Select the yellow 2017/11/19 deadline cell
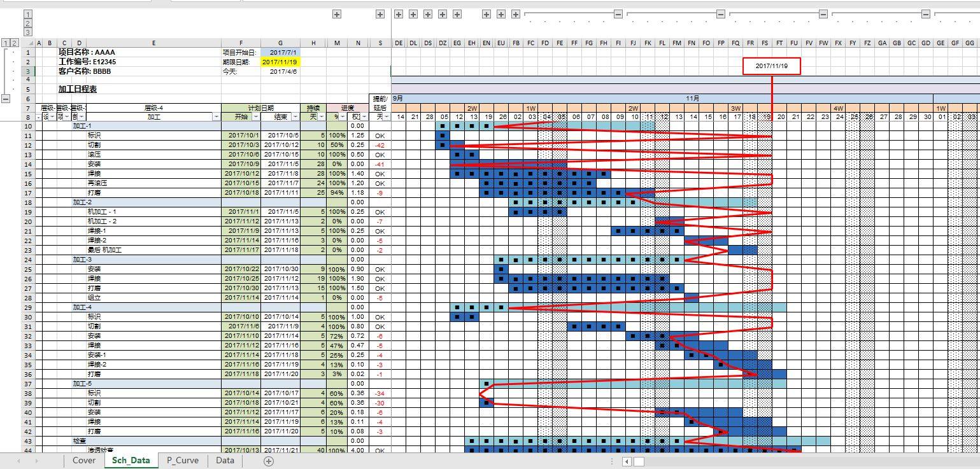This screenshot has height=469, width=980. click(280, 62)
